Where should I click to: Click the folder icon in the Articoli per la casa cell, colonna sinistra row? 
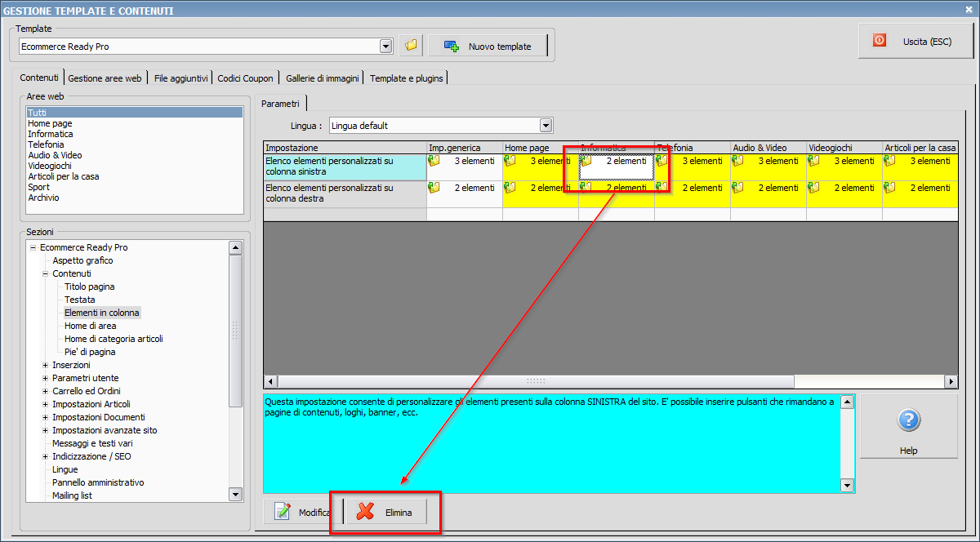pos(890,161)
